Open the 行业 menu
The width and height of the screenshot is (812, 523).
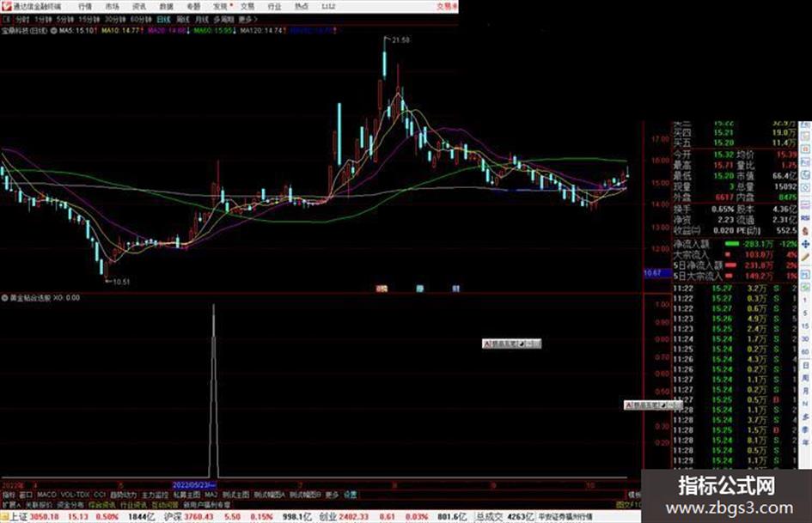click(274, 6)
